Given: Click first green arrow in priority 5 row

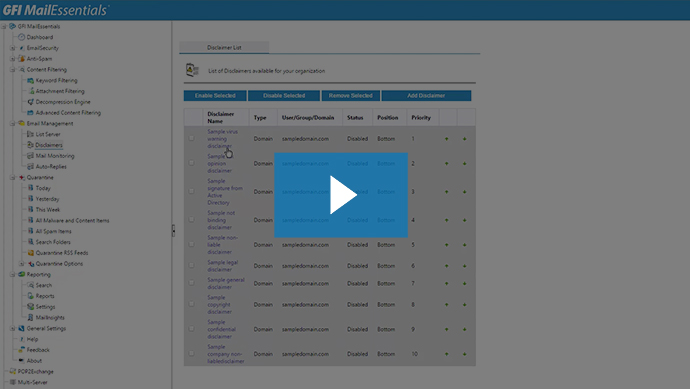Looking at the screenshot, I should (x=446, y=245).
